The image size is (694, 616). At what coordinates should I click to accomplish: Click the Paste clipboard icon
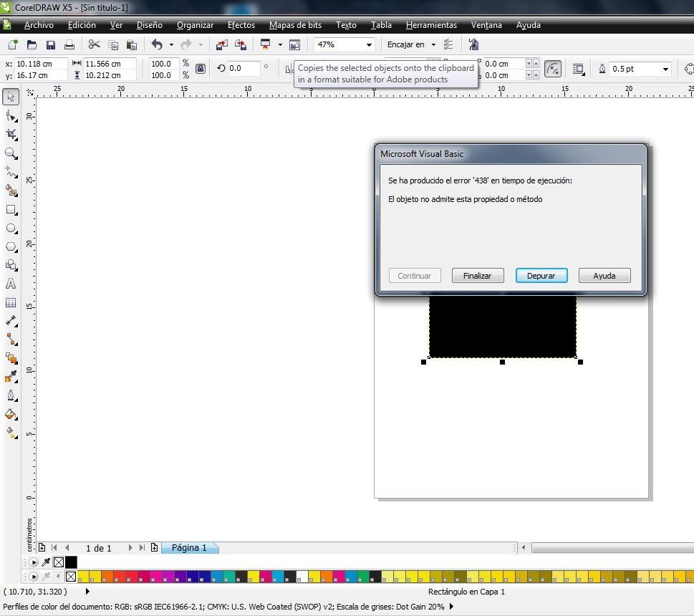tap(132, 44)
